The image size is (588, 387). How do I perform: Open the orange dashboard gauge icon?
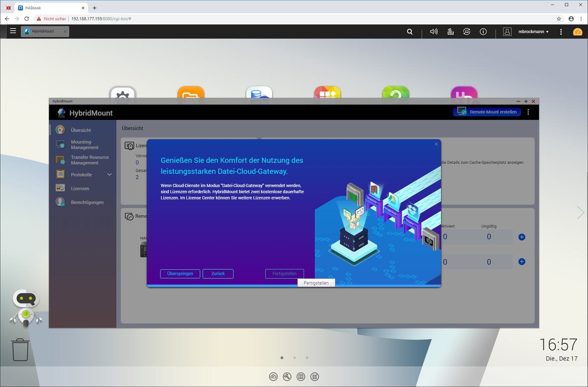[578, 32]
